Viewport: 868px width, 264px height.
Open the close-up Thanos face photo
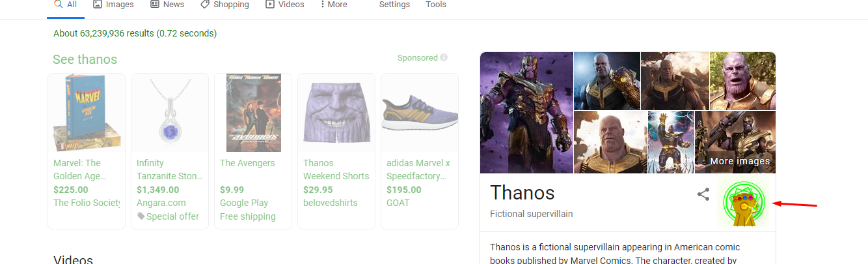[x=742, y=81]
